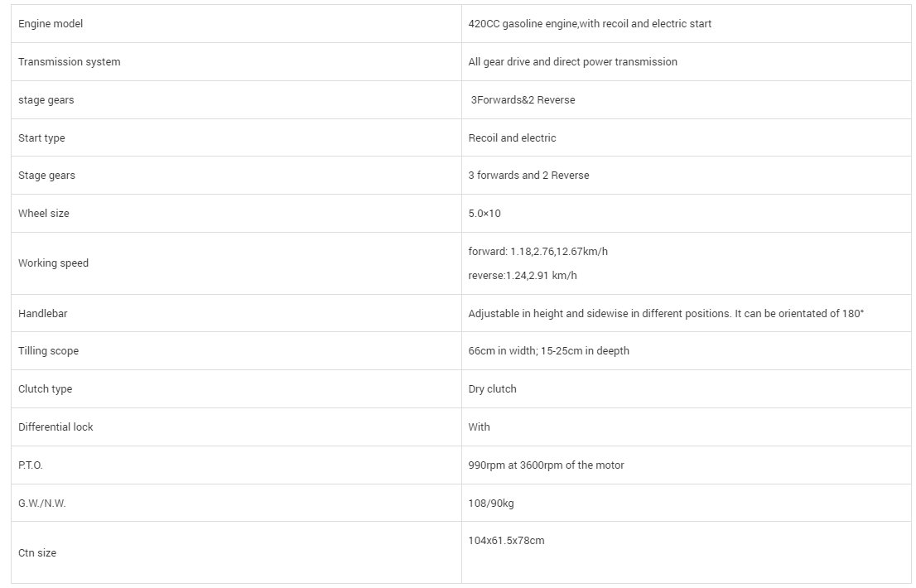Image resolution: width=916 pixels, height=588 pixels.
Task: Click the Engine model label cell
Action: click(x=51, y=24)
